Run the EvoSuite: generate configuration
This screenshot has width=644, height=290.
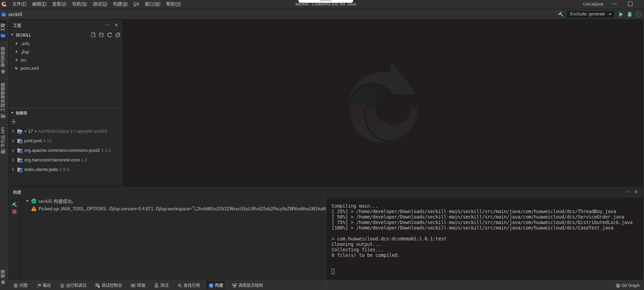click(621, 14)
